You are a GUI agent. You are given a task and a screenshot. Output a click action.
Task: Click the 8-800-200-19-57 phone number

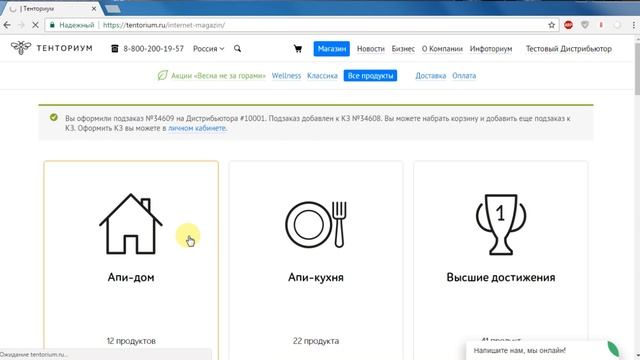pyautogui.click(x=153, y=49)
